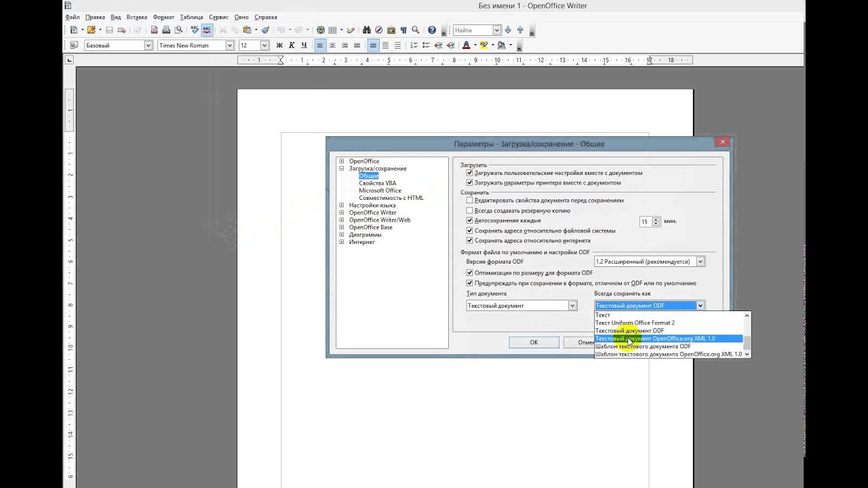Click the Format Paintbrush icon
Image resolution: width=868 pixels, height=488 pixels.
coord(265,30)
